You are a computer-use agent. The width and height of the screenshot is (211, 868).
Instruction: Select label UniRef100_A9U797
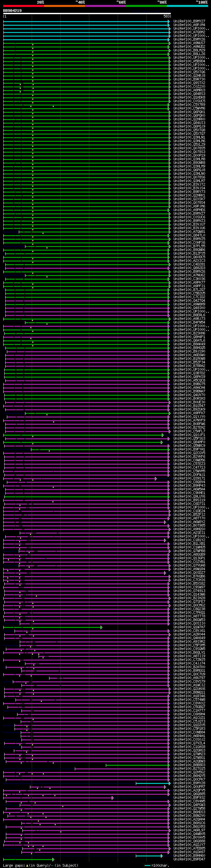click(190, 678)
